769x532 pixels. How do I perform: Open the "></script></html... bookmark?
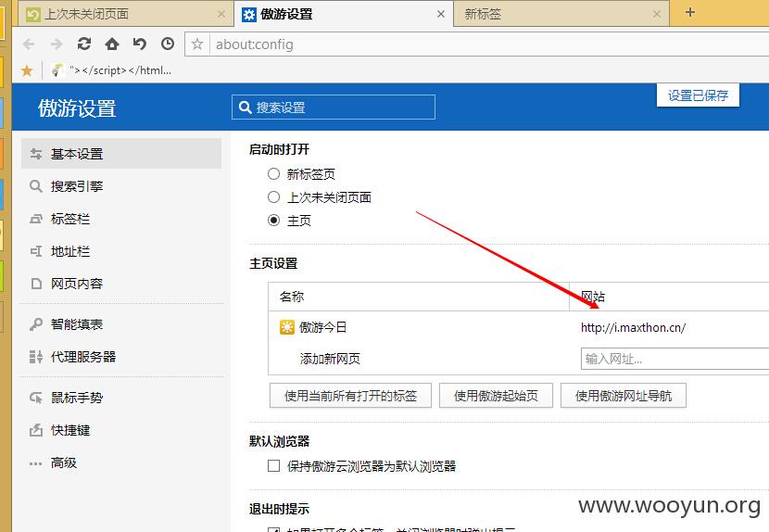(x=112, y=70)
